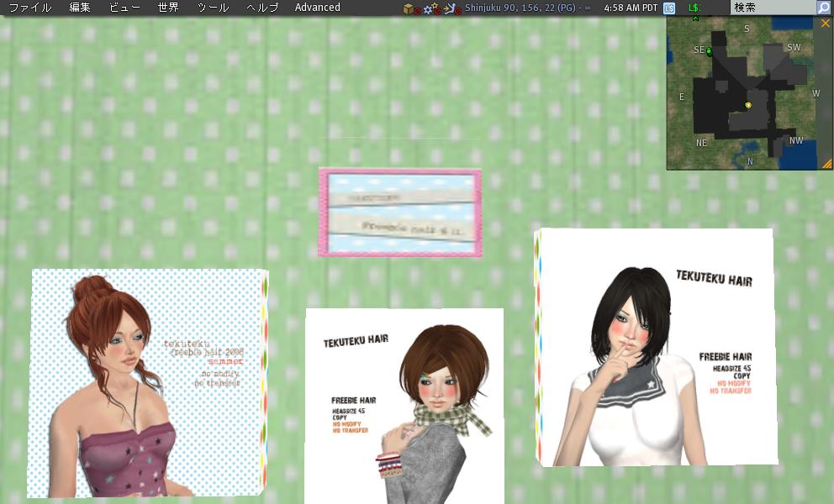The image size is (834, 504).
Task: Open the ツール menu
Action: [213, 8]
